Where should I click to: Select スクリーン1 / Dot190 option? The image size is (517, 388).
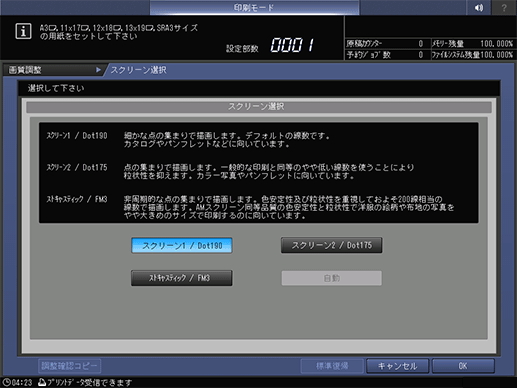click(x=182, y=246)
